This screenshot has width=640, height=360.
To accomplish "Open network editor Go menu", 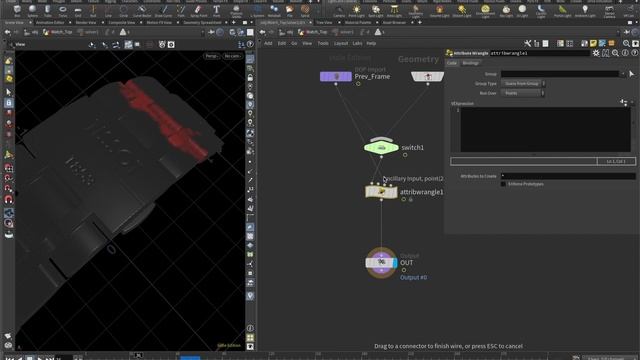I will (x=294, y=43).
